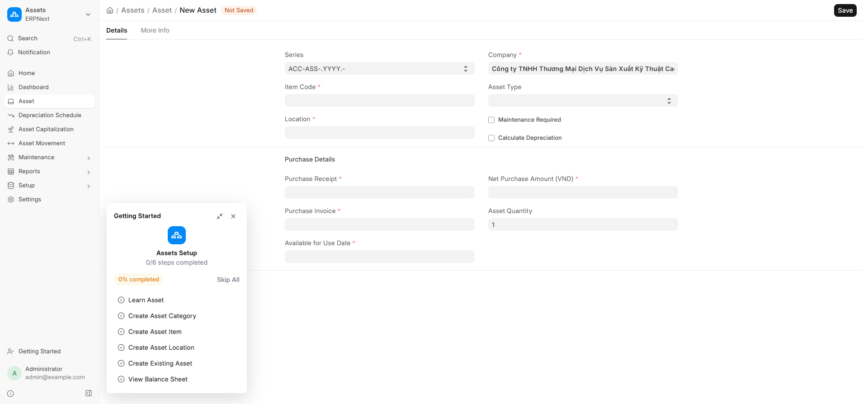Go to the Asset breadcrumb
The width and height of the screenshot is (868, 404).
pos(162,10)
